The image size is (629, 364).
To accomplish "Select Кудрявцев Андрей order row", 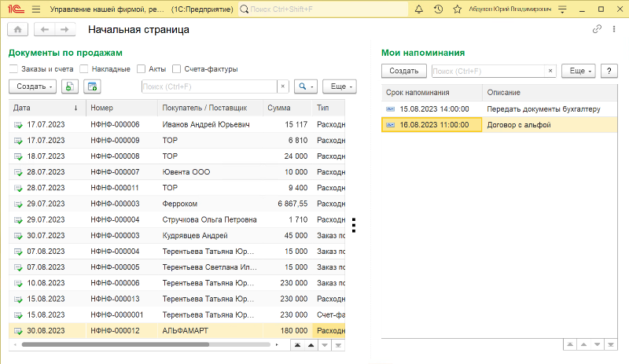I will (177, 236).
